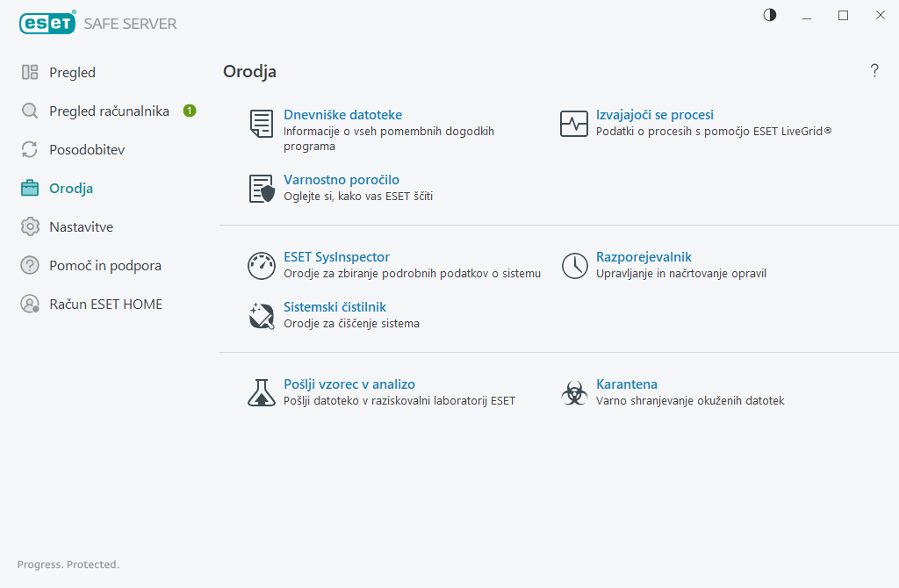Go to Pregled in the sidebar
Image resolution: width=899 pixels, height=588 pixels.
point(72,73)
